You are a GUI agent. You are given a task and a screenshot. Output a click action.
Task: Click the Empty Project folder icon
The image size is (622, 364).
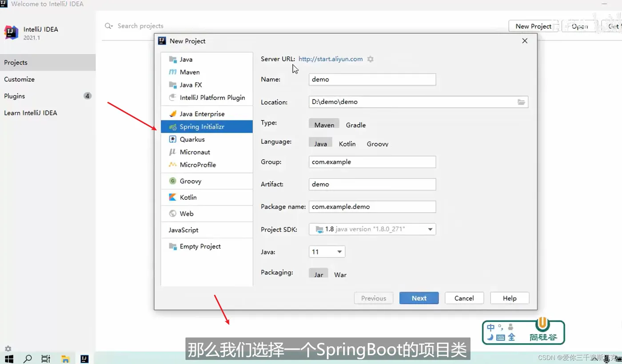coord(173,246)
